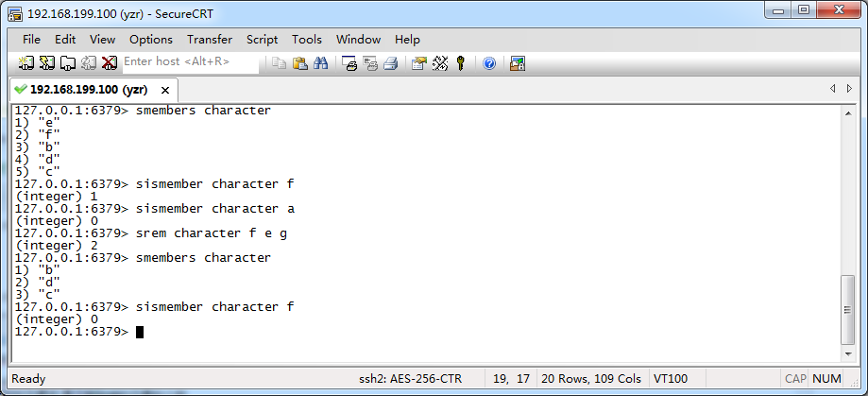Select the 192.168.199.100 (yzr) session tab
868x396 pixels.
94,90
